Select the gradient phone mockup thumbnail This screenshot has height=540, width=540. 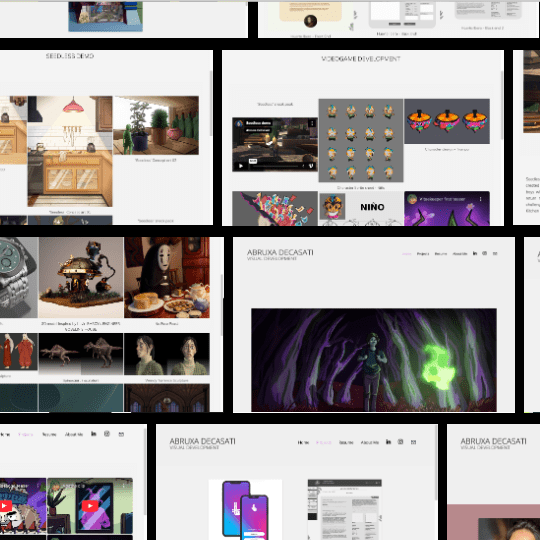click(x=245, y=510)
